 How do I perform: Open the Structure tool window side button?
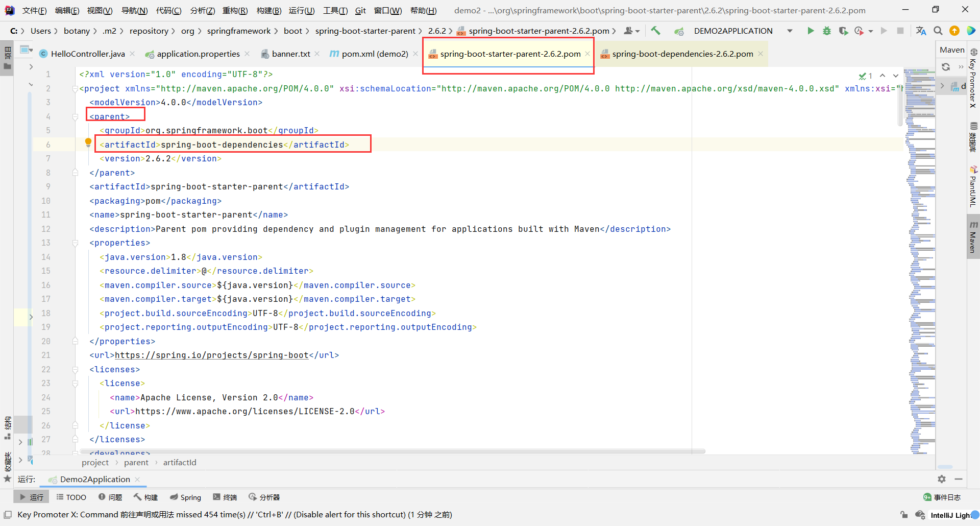(7, 428)
